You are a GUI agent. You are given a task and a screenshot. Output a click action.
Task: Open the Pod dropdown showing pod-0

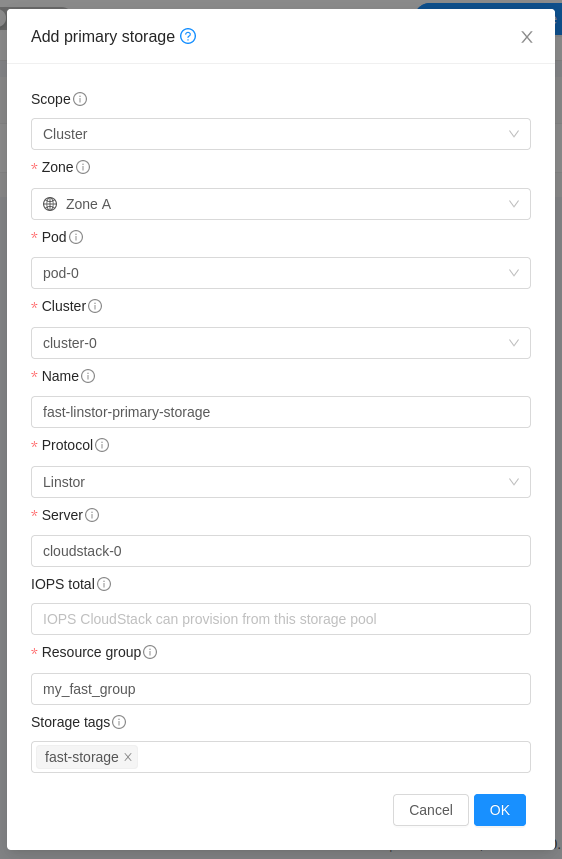click(281, 273)
